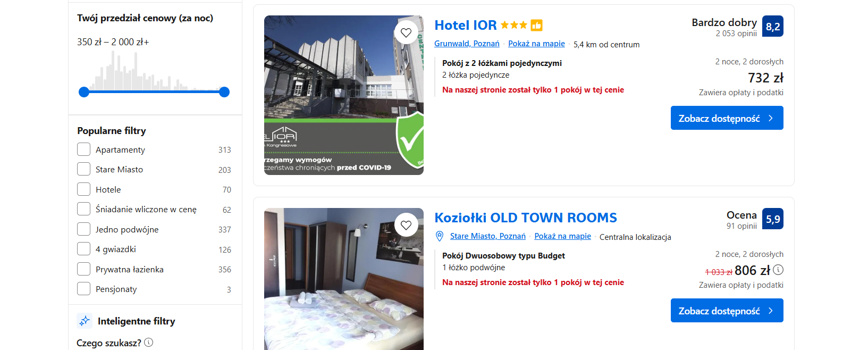
Task: Click Hotel IOR star rating icons
Action: (x=513, y=25)
